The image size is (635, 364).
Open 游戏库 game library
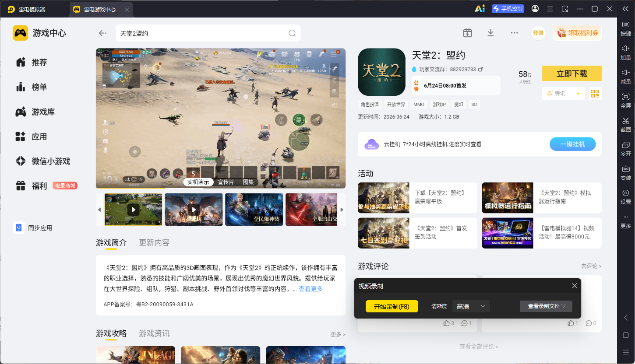(x=43, y=112)
